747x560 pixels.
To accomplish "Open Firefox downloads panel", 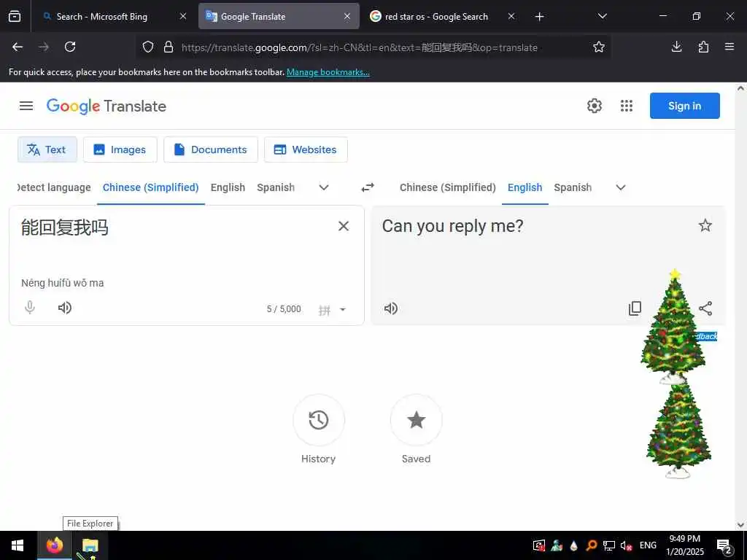I will [x=676, y=47].
